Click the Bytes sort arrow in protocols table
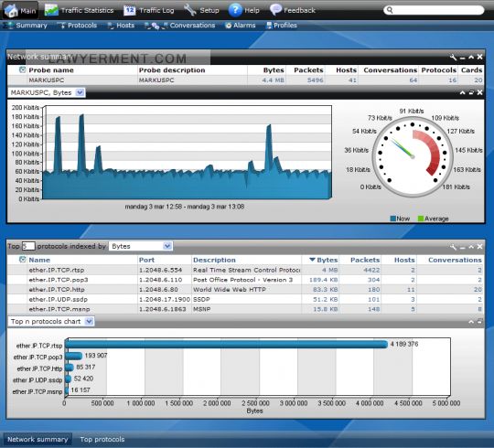Screen dimensions: 494x448 pos(312,260)
